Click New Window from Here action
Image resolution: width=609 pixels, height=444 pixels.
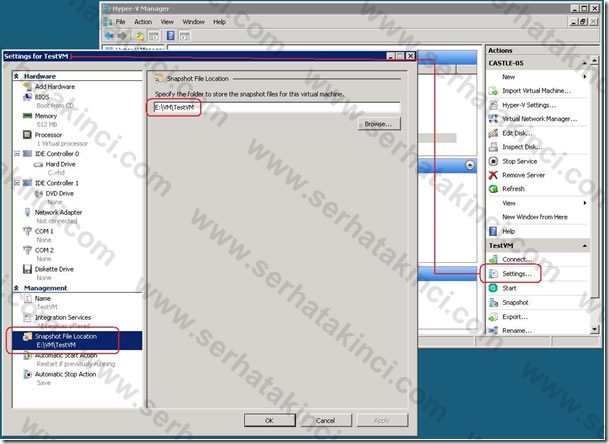(535, 217)
